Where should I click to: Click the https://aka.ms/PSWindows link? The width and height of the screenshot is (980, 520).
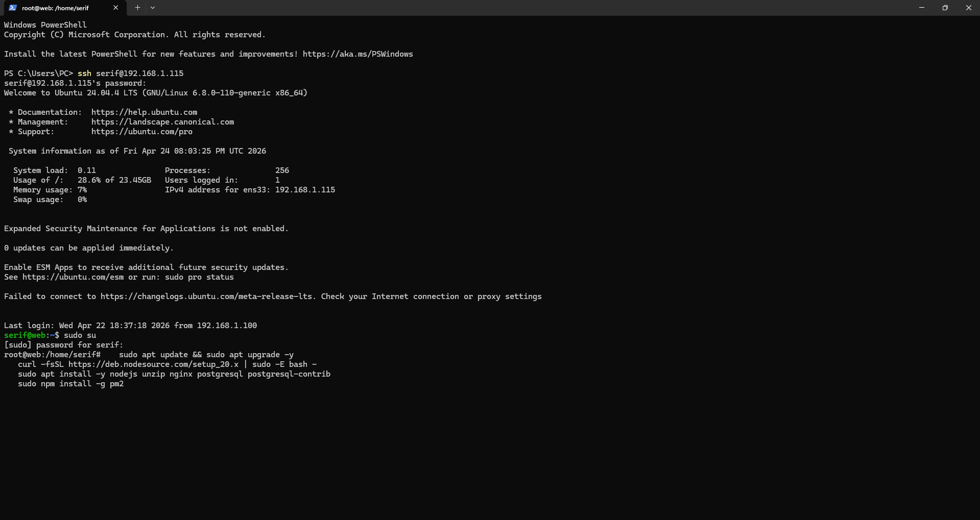358,54
